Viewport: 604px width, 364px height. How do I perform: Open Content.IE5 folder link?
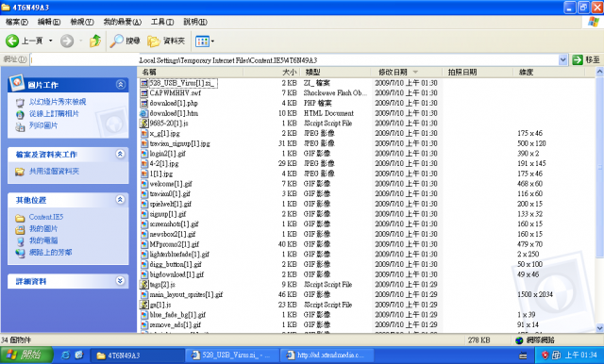[46, 217]
